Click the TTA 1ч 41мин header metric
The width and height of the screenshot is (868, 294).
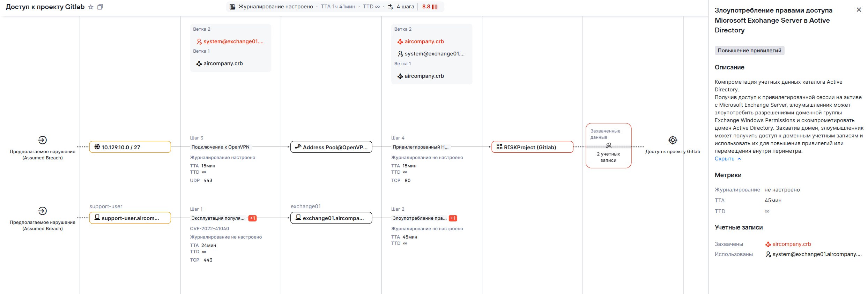[338, 7]
